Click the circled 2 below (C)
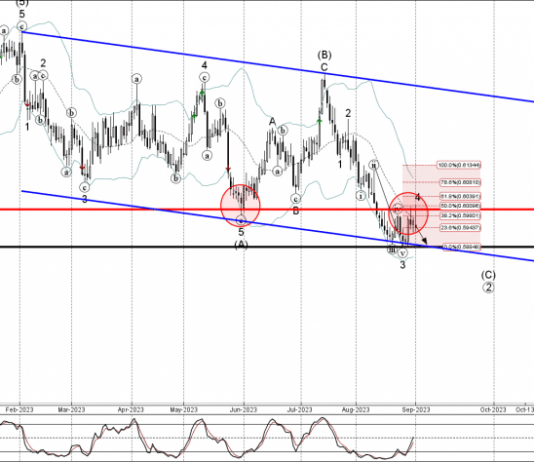This screenshot has width=534, height=462. (x=488, y=288)
